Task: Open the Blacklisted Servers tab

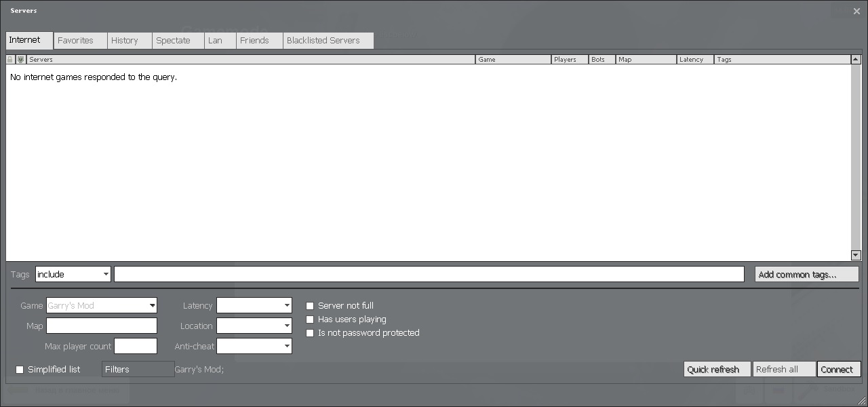Action: click(x=323, y=41)
